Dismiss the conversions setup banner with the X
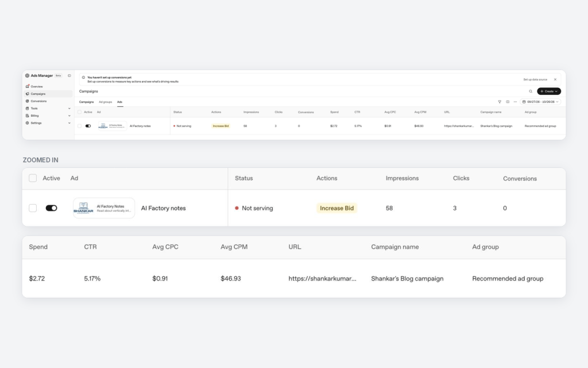 pos(555,79)
